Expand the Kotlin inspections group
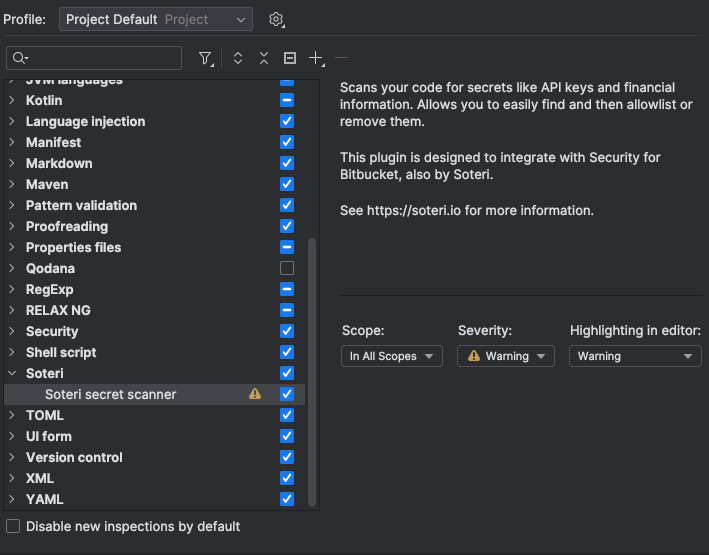 coord(12,100)
